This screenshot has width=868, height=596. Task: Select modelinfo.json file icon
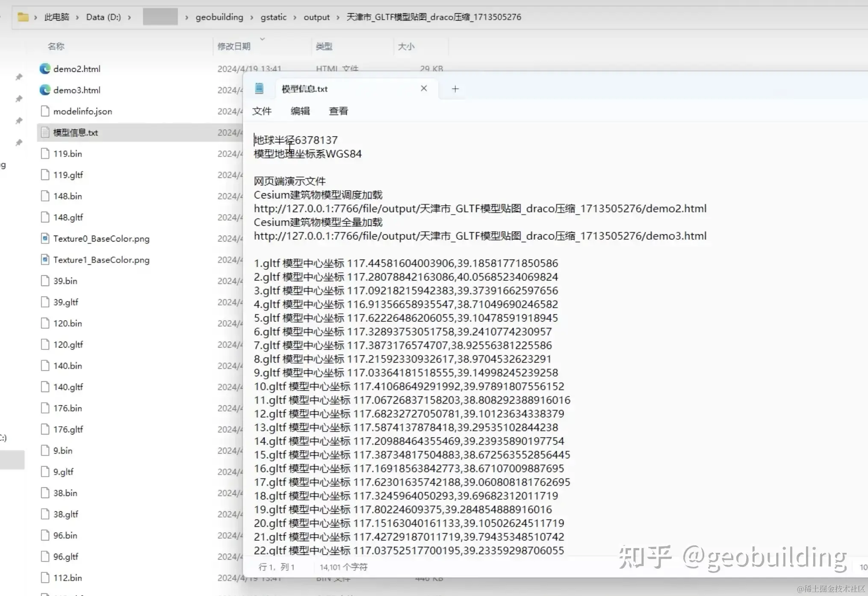[x=45, y=111]
